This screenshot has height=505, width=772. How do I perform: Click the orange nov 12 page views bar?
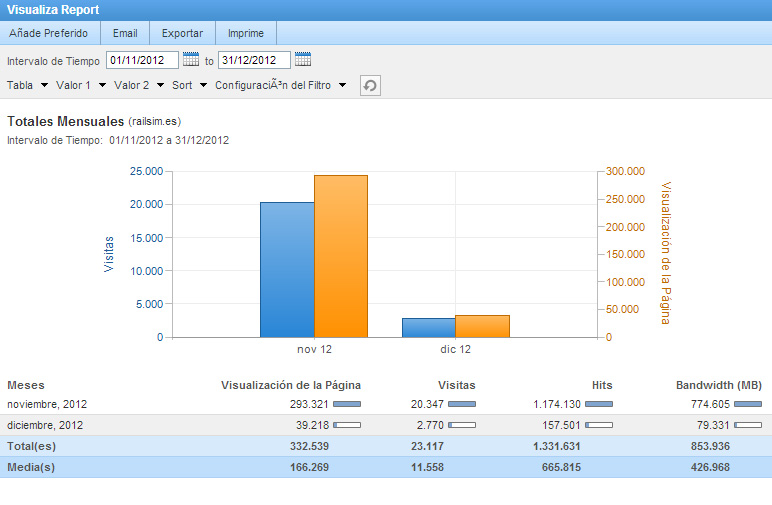(341, 256)
